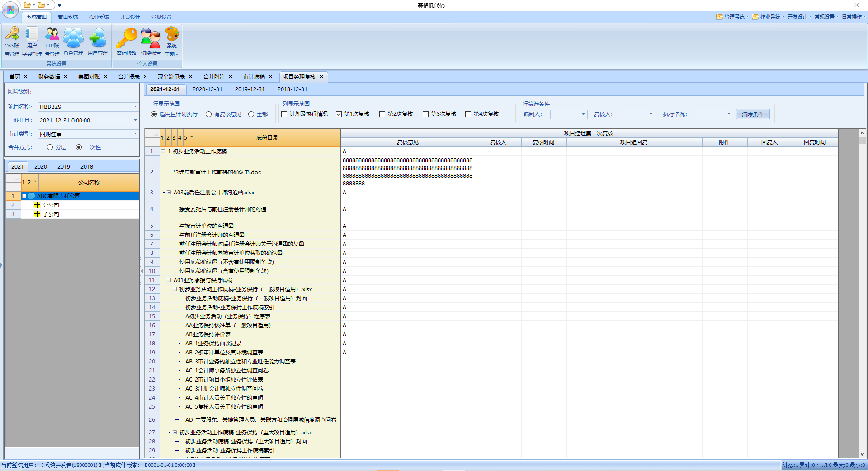
Task: Open 日常操作 menu at top right
Action: (x=854, y=17)
